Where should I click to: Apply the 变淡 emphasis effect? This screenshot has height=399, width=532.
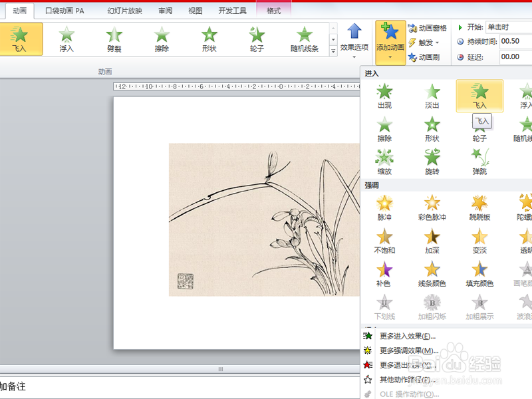pos(479,241)
